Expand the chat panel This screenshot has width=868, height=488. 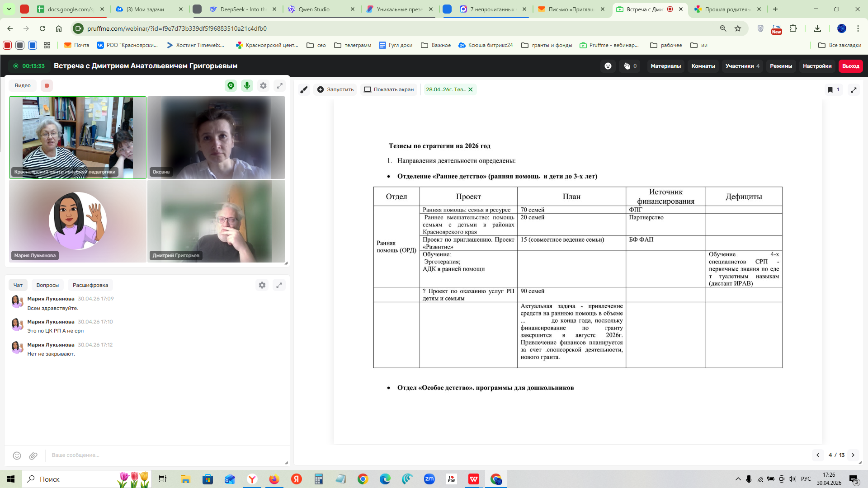[x=279, y=285]
